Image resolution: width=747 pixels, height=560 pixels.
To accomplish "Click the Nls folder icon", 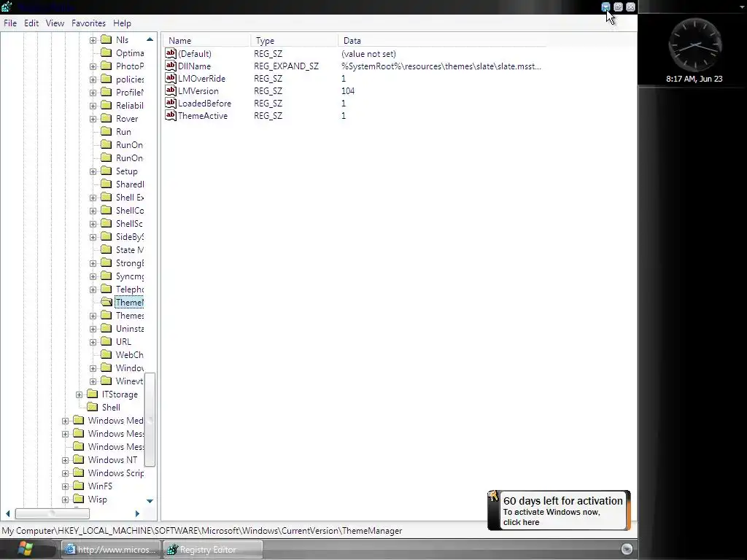I will (107, 39).
